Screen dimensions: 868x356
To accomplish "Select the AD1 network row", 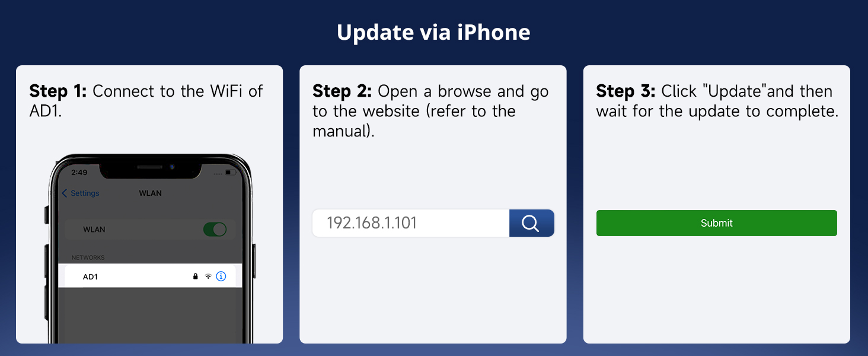I will [x=150, y=276].
